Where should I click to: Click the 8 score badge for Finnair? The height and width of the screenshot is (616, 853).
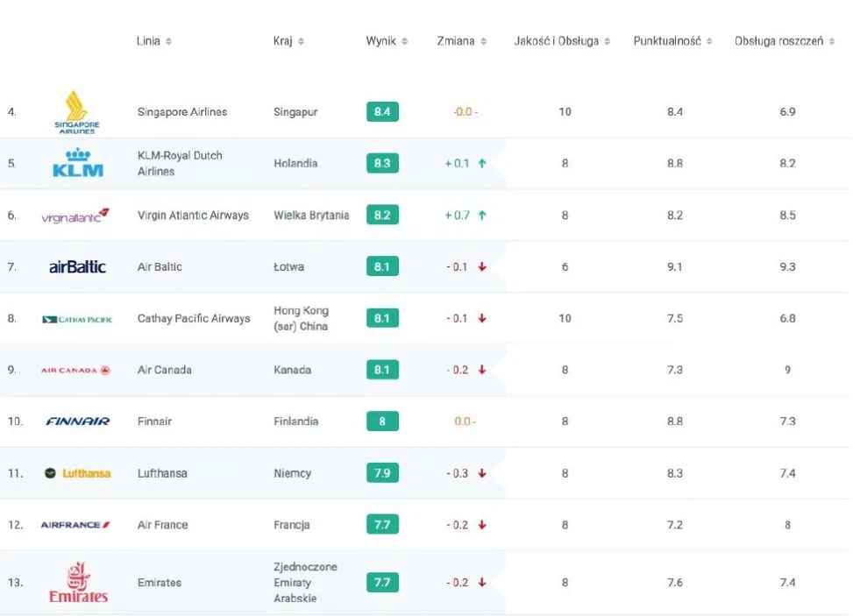pyautogui.click(x=382, y=421)
